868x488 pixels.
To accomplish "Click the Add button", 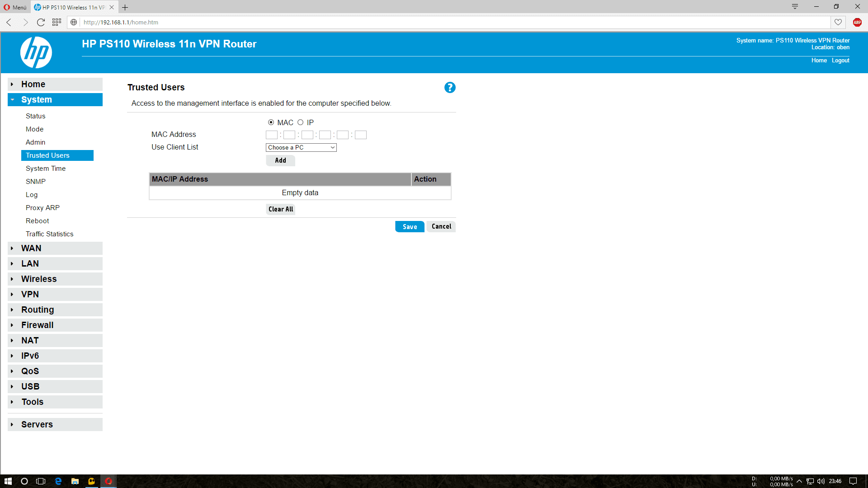I will pos(280,160).
